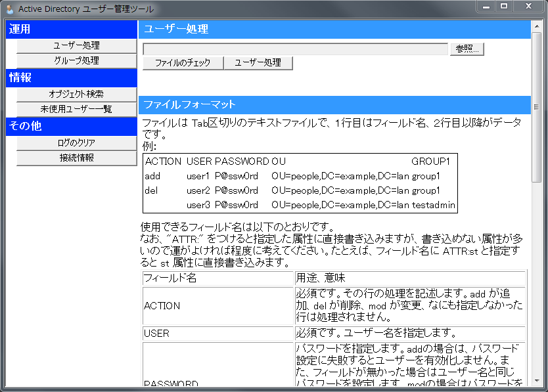548x392 pixels.
Task: Click the その他 section header
Action: coord(72,126)
